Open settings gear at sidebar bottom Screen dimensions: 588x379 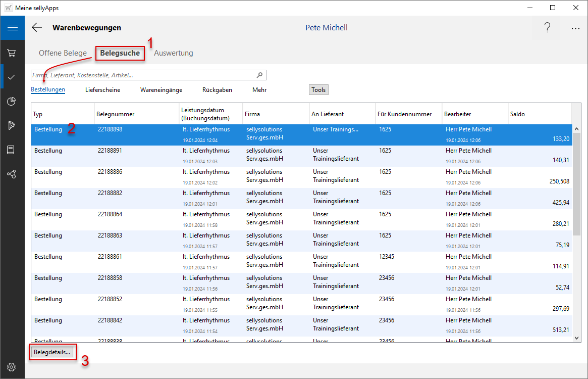click(x=12, y=367)
